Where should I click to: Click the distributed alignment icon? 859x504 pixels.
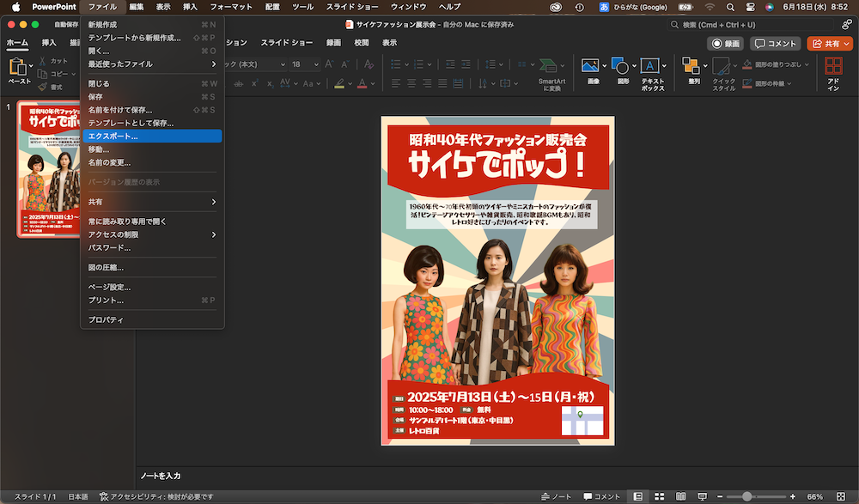point(458,83)
